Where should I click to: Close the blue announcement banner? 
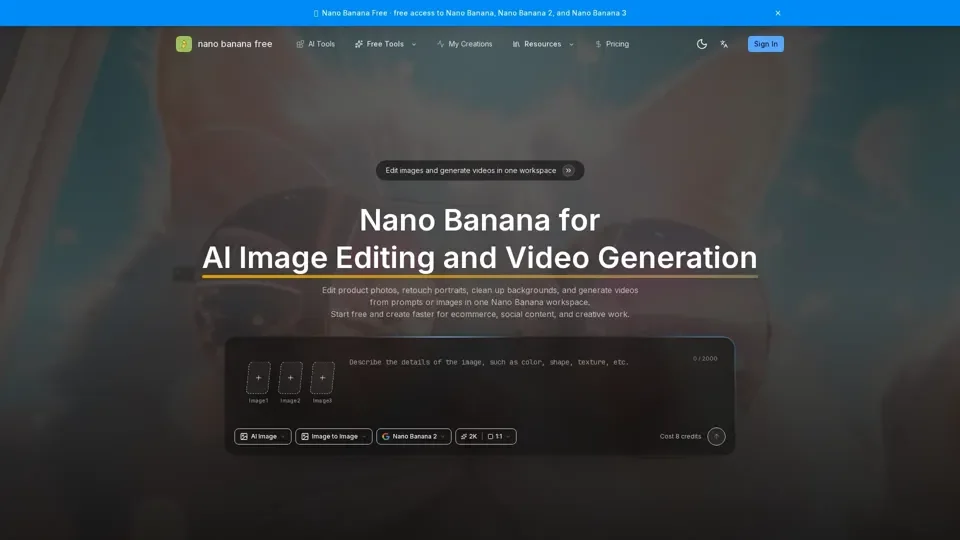coord(778,13)
